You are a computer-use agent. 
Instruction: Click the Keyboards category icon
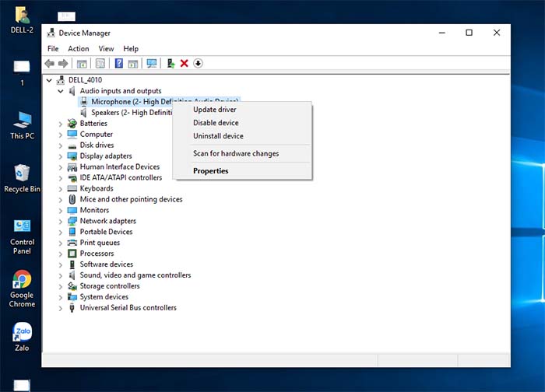(72, 188)
